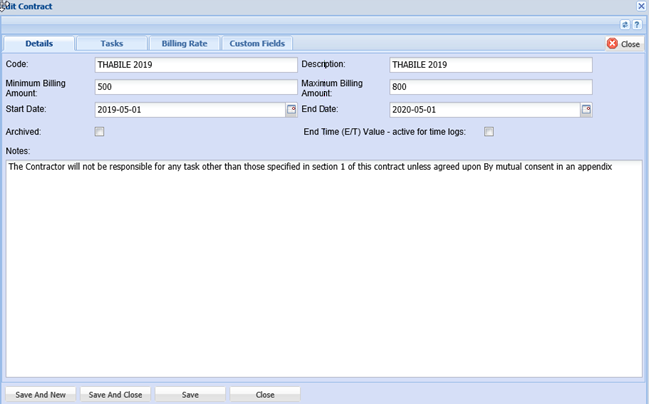The image size is (650, 405).
Task: Click the Save And Close button
Action: (115, 395)
